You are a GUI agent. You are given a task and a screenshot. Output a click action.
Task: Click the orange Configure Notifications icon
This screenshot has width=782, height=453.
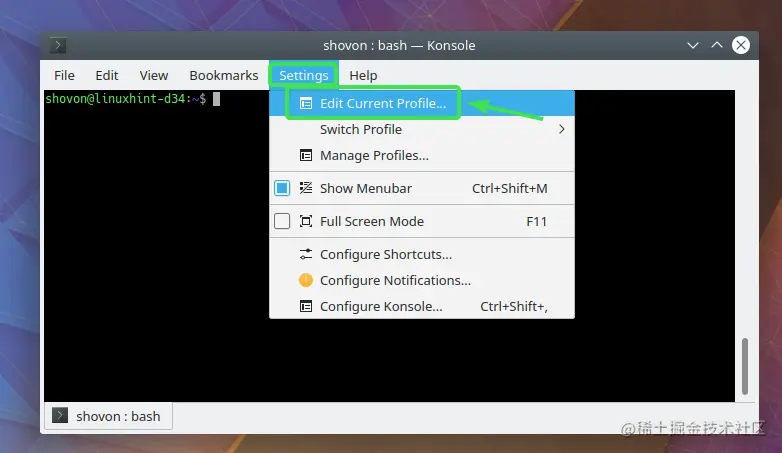point(306,280)
